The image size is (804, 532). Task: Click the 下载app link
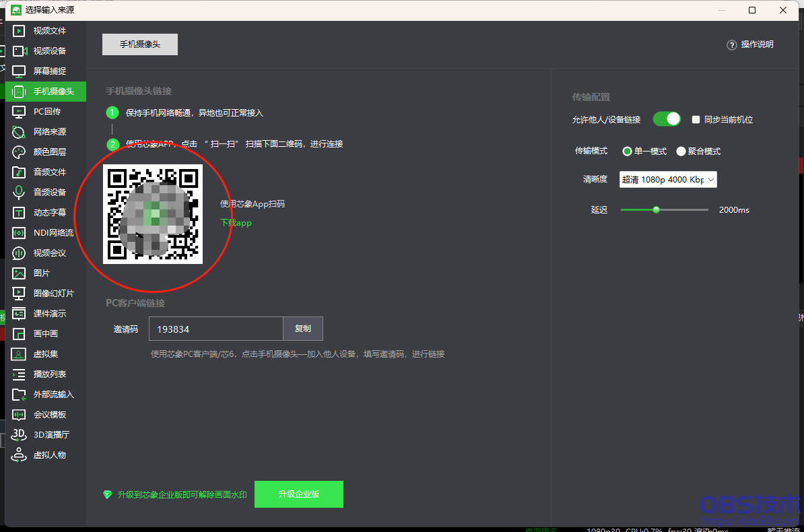[236, 223]
